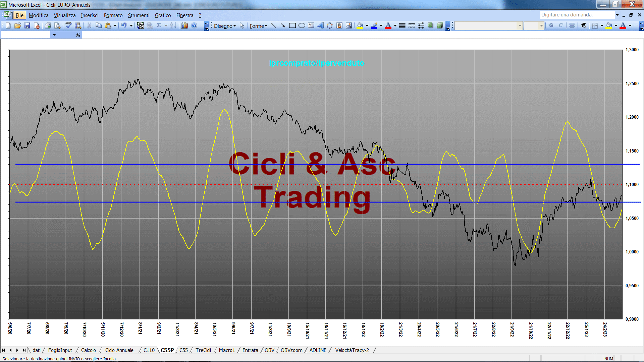The height and width of the screenshot is (362, 644).
Task: Insert a diagram or organization chart
Action: click(330, 25)
